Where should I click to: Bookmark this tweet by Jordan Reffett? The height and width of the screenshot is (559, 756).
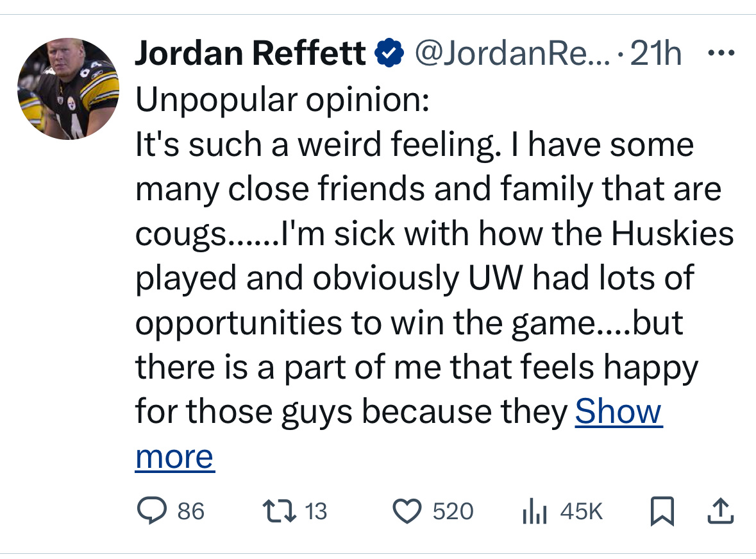click(660, 511)
